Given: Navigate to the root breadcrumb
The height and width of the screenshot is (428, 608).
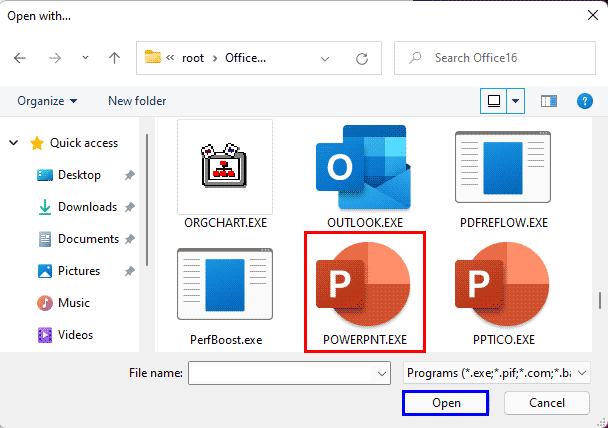Looking at the screenshot, I should [x=193, y=58].
